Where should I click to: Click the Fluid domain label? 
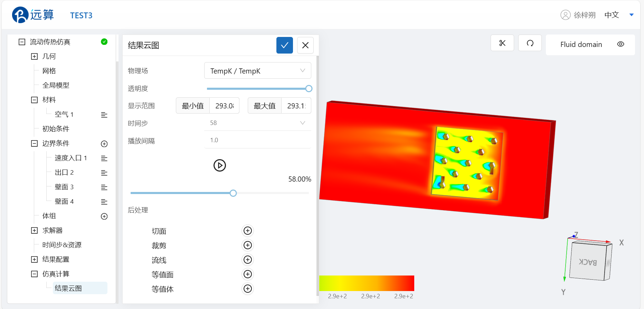(x=581, y=44)
